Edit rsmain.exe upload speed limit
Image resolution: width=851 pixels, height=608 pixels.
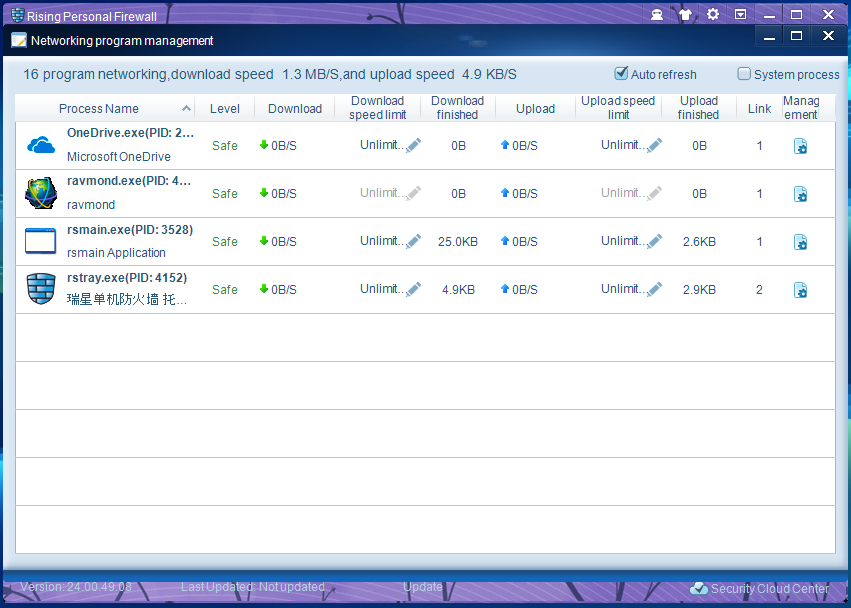tap(655, 240)
